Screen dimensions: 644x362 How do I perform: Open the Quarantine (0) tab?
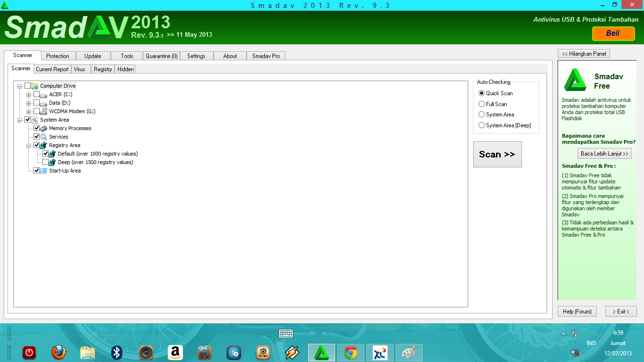[162, 56]
